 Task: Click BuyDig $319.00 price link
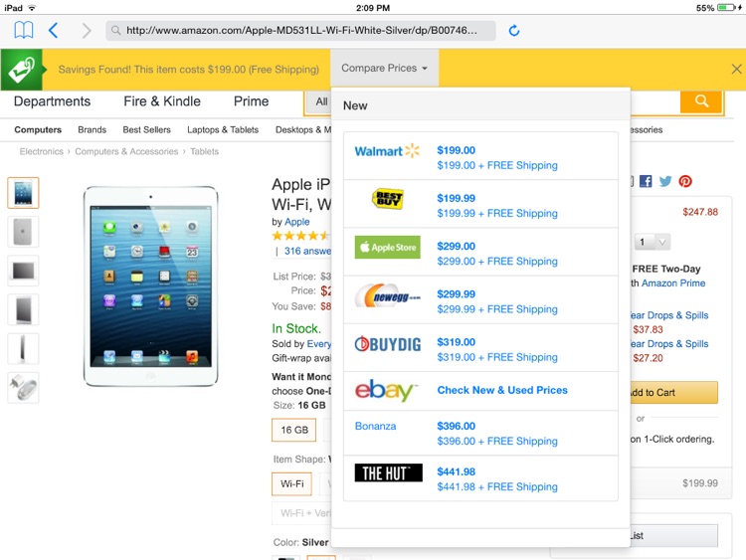click(x=456, y=342)
